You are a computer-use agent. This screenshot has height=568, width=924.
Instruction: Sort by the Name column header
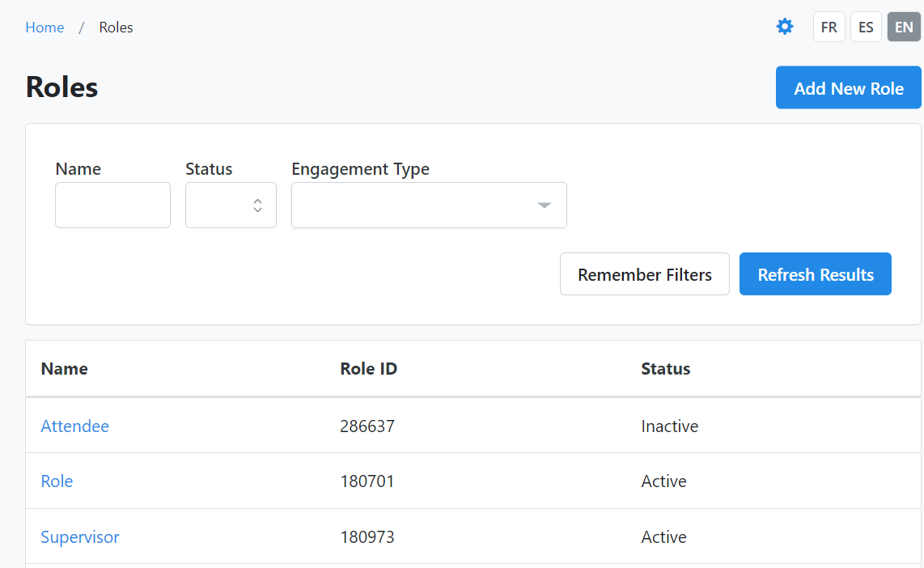tap(64, 368)
